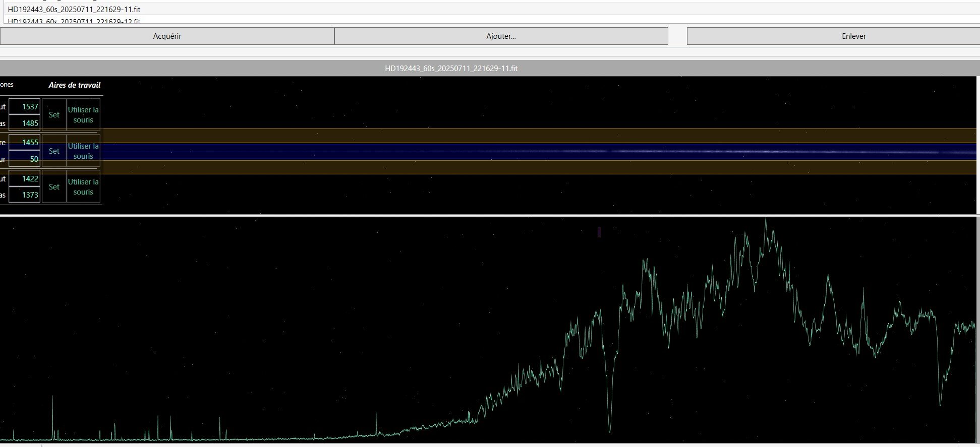Click Set next to the 1422 value
980x447 pixels.
(54, 186)
